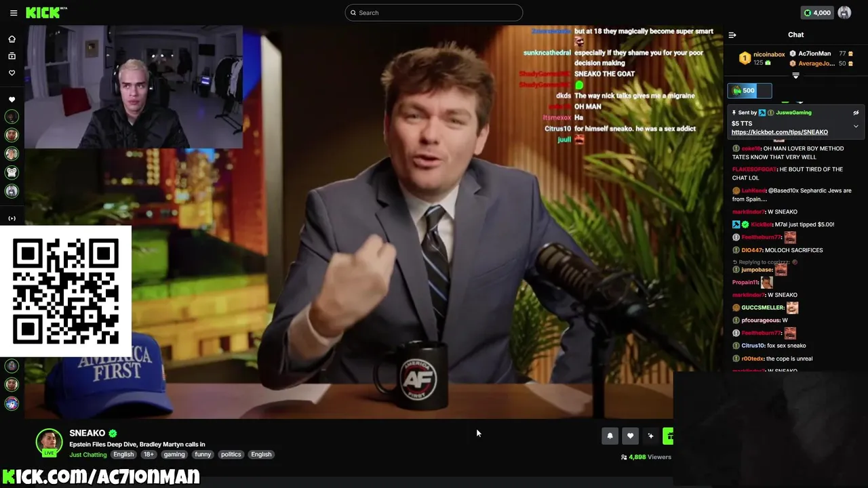Click the 4,898 Viewers count

pyautogui.click(x=646, y=457)
